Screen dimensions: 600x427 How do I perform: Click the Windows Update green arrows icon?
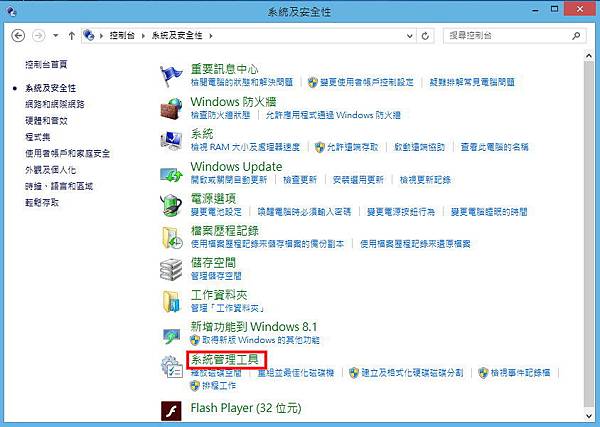(171, 174)
